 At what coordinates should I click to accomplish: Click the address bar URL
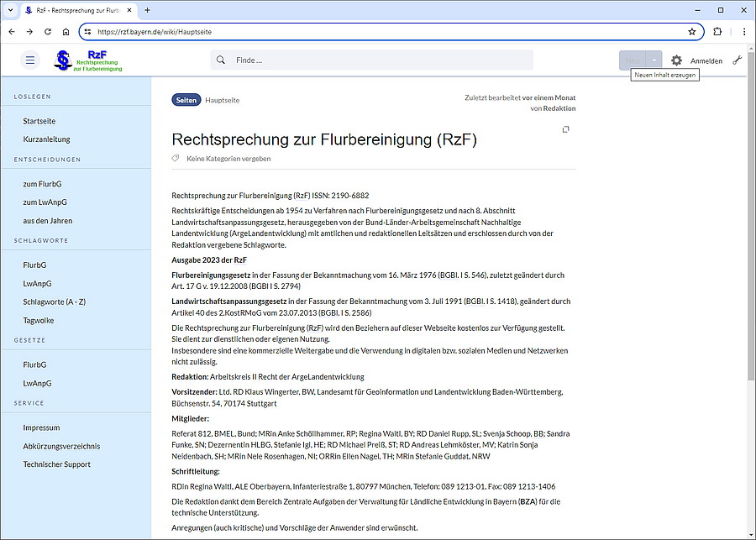pyautogui.click(x=155, y=32)
